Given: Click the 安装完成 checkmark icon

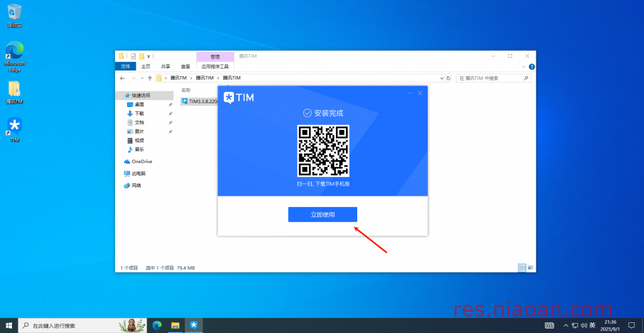Looking at the screenshot, I should point(307,113).
